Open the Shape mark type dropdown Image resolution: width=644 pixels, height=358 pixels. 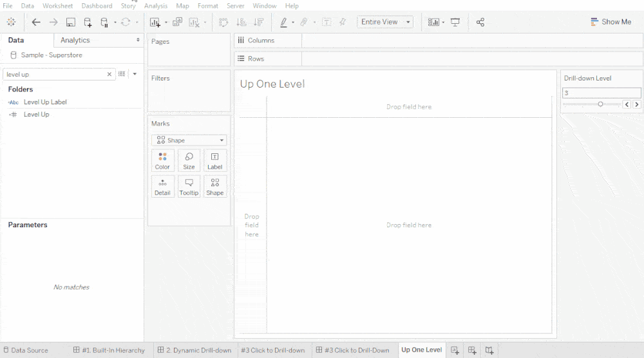[x=189, y=140]
